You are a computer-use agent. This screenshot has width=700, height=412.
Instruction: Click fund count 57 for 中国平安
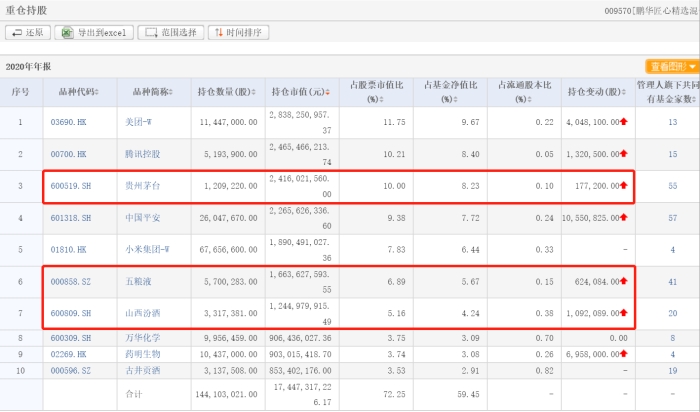coord(672,218)
